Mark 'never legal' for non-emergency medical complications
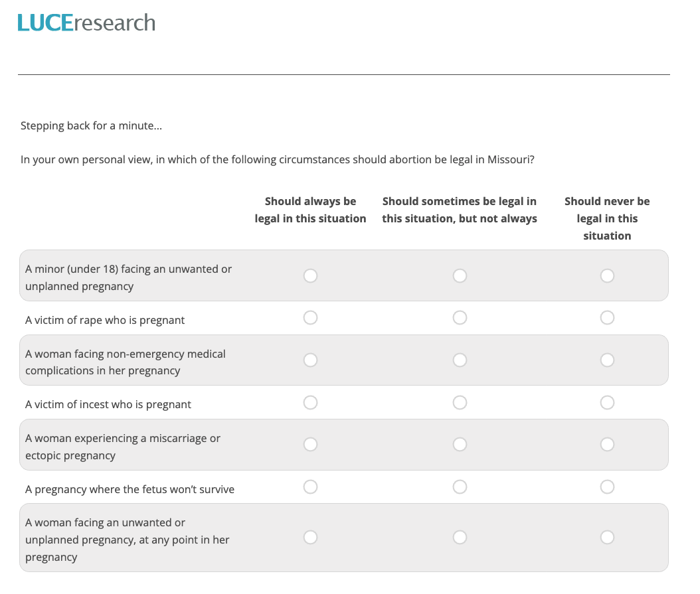 point(607,360)
